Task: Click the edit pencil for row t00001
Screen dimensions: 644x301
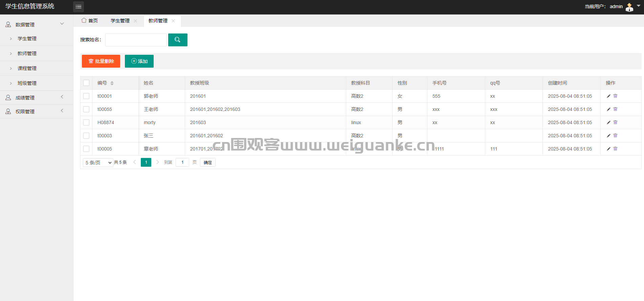Action: pos(608,96)
